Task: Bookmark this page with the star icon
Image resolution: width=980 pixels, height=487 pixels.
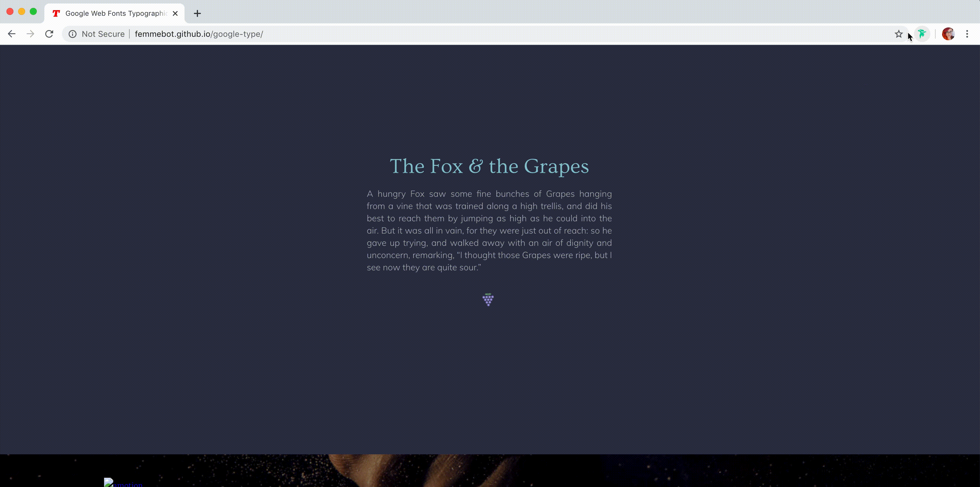Action: (898, 34)
